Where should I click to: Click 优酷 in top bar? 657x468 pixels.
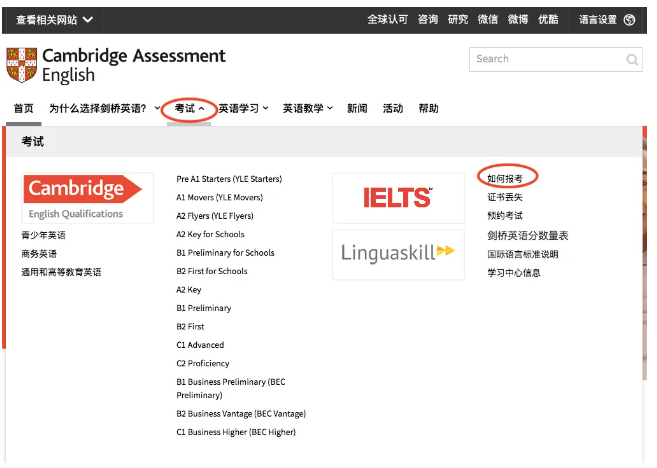coord(548,19)
